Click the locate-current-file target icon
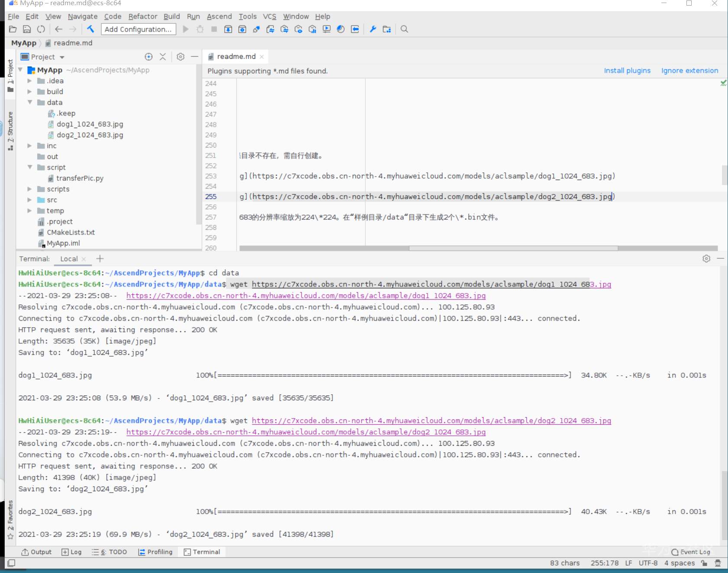Viewport: 728px width, 573px height. click(x=148, y=57)
